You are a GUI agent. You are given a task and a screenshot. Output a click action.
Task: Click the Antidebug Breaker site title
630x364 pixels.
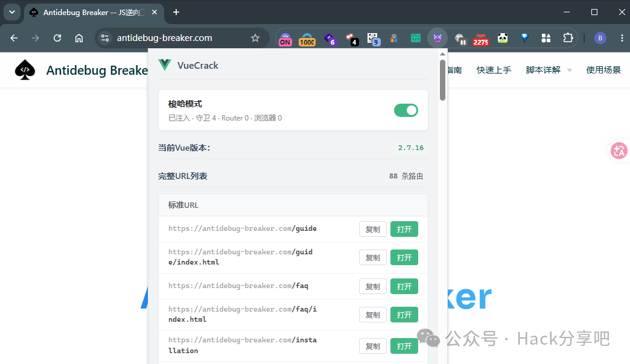97,71
